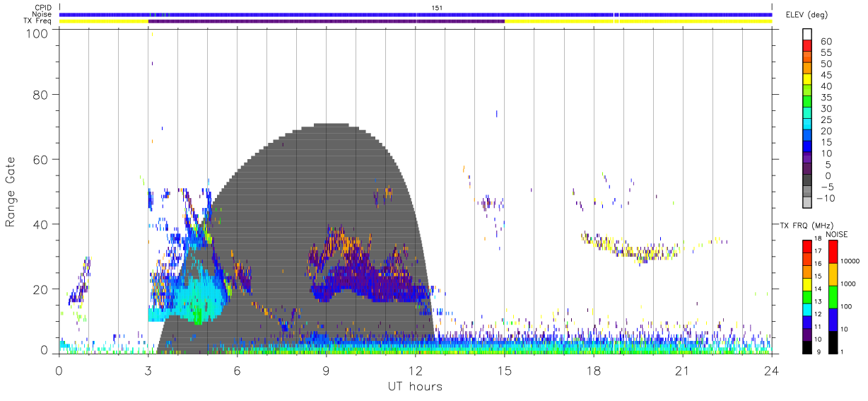Click the red 17–18 MHz TX FRQ swatch
Screen dimensions: 868x401
807,246
